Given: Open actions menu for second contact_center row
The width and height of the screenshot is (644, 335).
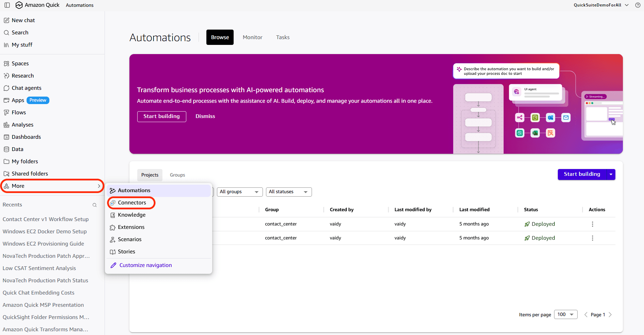Looking at the screenshot, I should coord(593,238).
